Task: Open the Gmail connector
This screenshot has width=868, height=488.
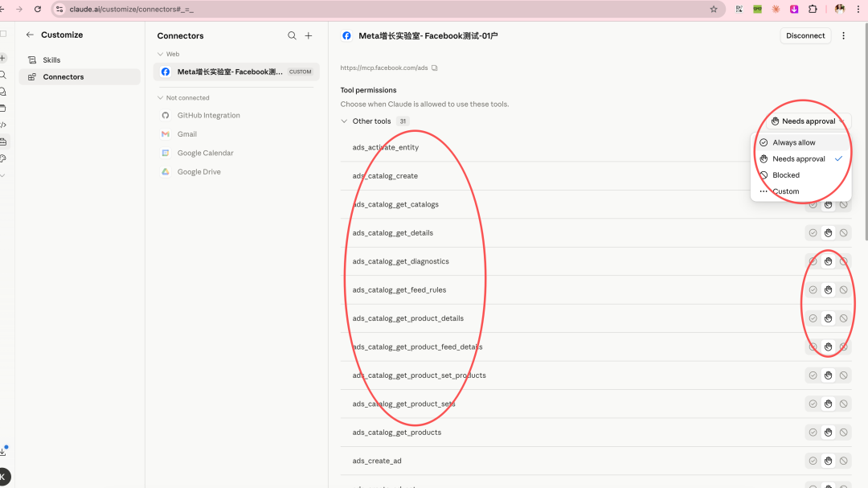Action: [236, 134]
